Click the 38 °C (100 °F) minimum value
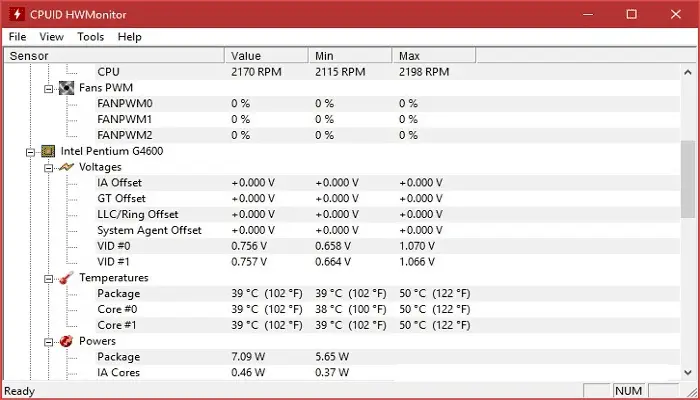This screenshot has height=400, width=700. coord(350,309)
